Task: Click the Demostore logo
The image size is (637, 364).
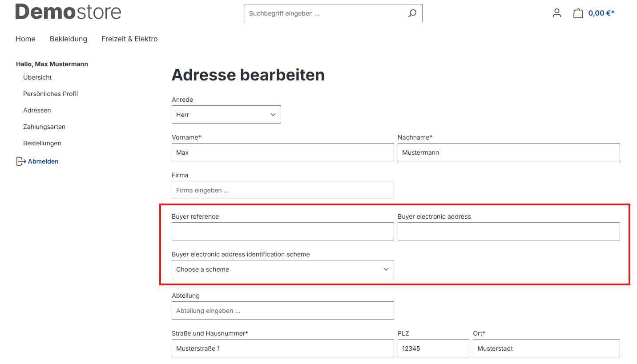Action: point(68,12)
